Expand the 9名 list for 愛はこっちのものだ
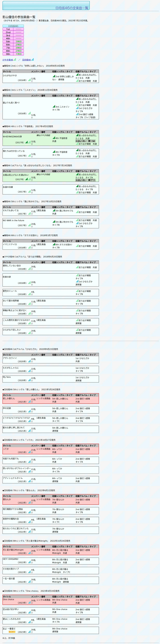This screenshot has height=644, width=160. pos(32,623)
